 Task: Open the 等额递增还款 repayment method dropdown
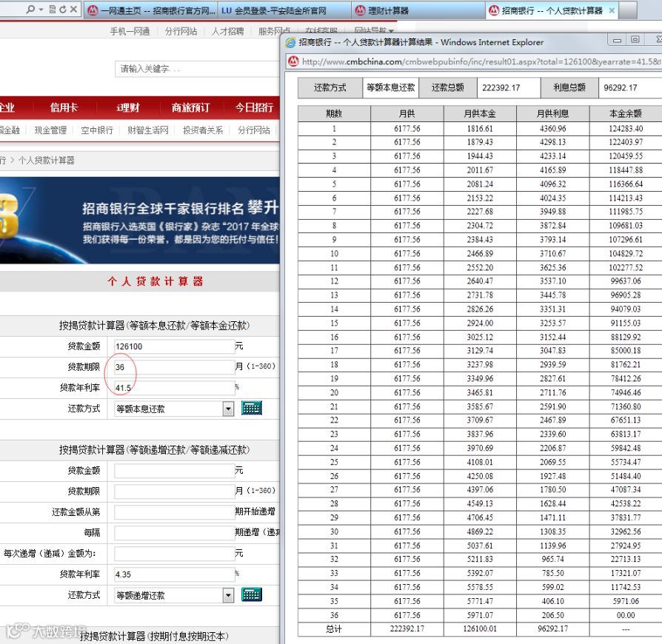pyautogui.click(x=228, y=595)
